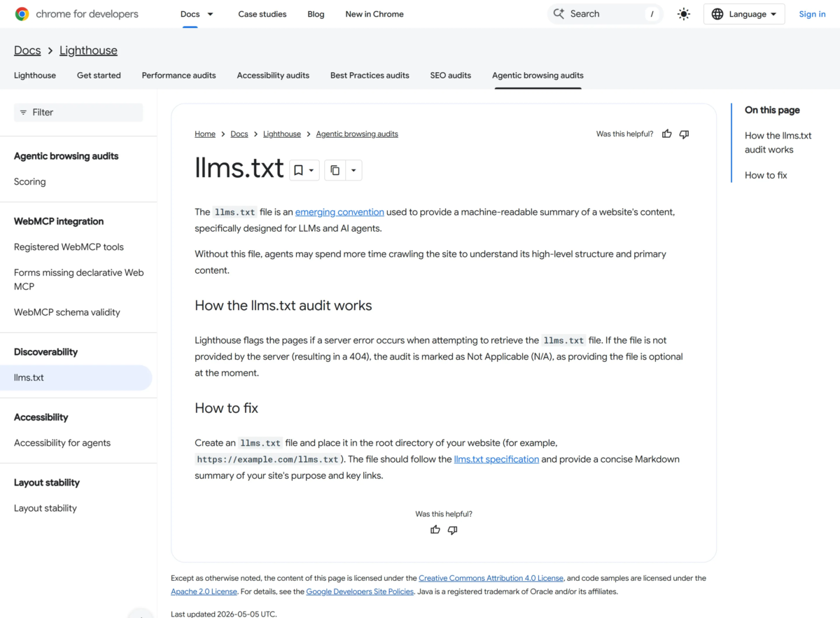The image size is (840, 618).
Task: Open the copy page options dropdown arrow
Action: click(353, 170)
